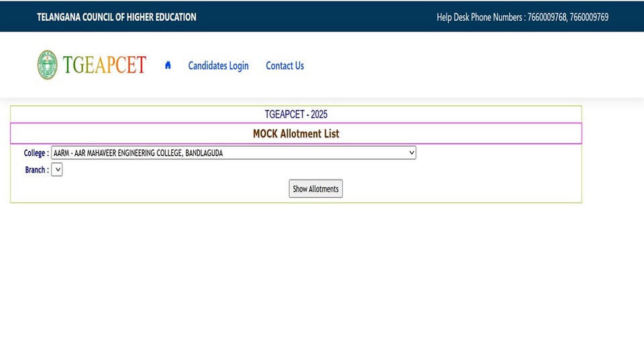Click the 'TELANGANA COUNCIL OF HIGHER EDUCATION' header text
This screenshot has height=362, width=644.
(117, 17)
